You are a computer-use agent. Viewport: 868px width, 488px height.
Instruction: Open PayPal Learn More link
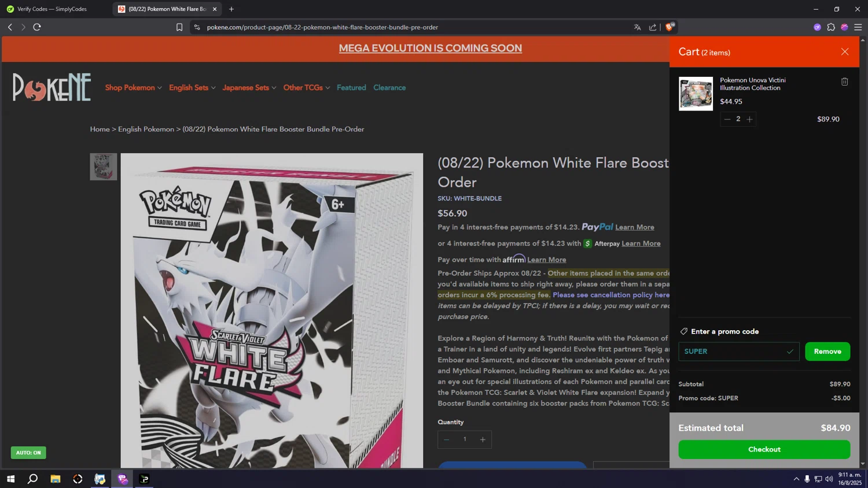pos(634,227)
